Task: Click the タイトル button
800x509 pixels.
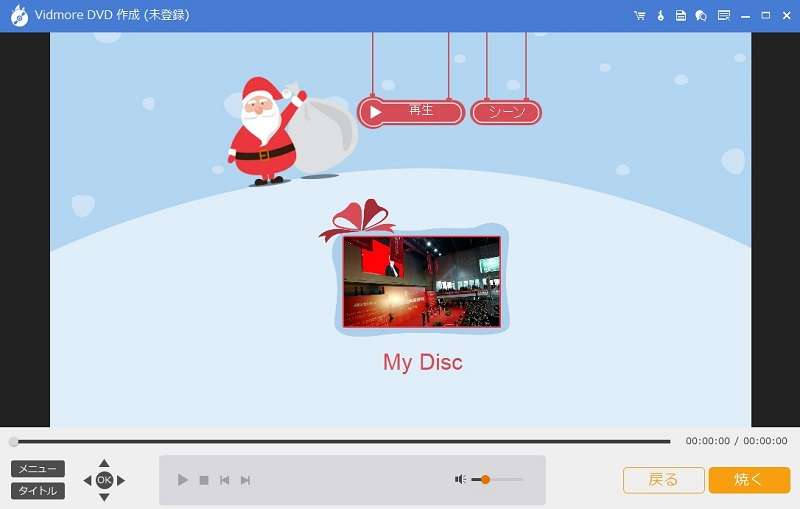Action: click(x=38, y=491)
